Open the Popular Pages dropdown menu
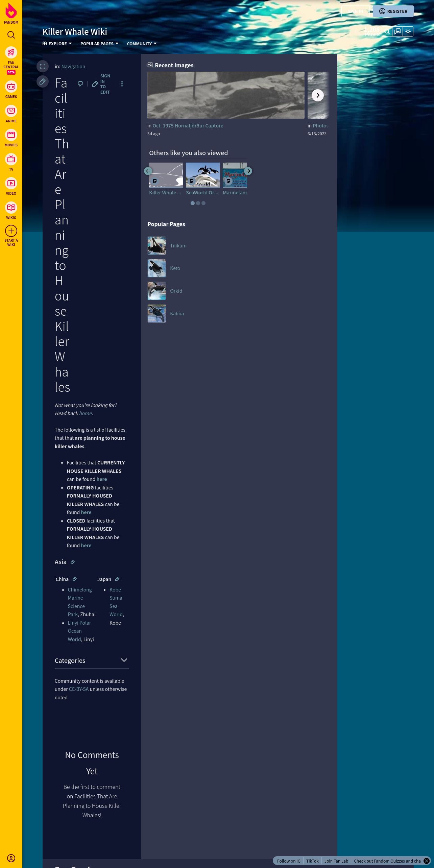Screen dimensions: 434x868 click(x=99, y=44)
